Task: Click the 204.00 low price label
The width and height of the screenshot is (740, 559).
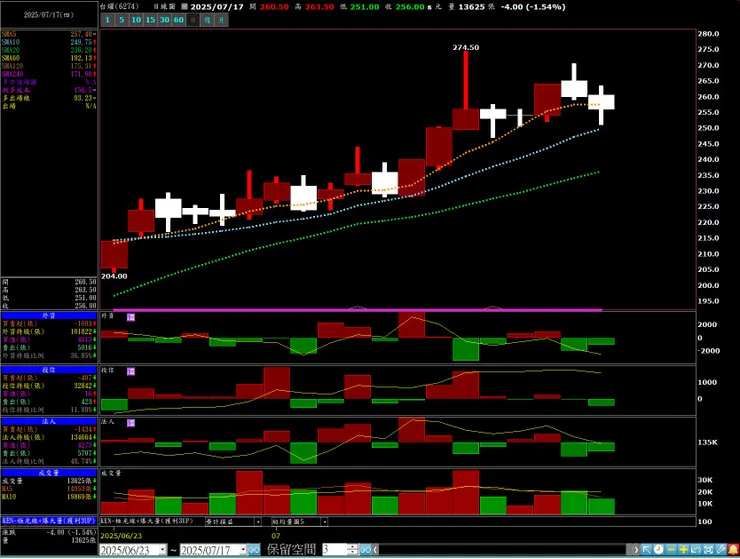Action: [x=114, y=276]
